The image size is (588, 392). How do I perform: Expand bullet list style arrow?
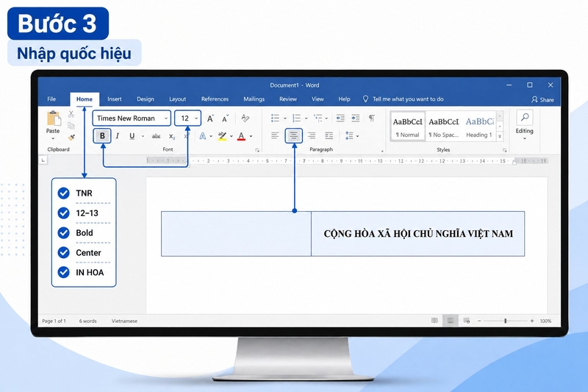285,118
